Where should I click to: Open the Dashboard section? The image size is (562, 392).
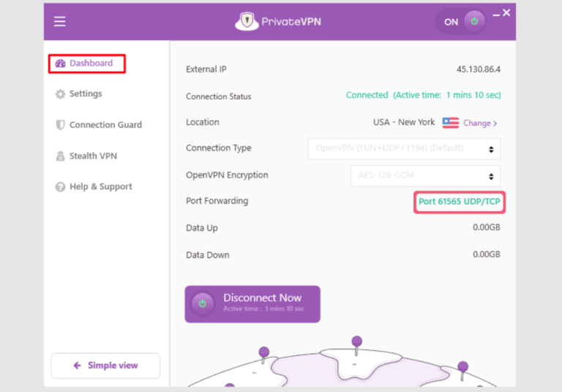(x=87, y=64)
